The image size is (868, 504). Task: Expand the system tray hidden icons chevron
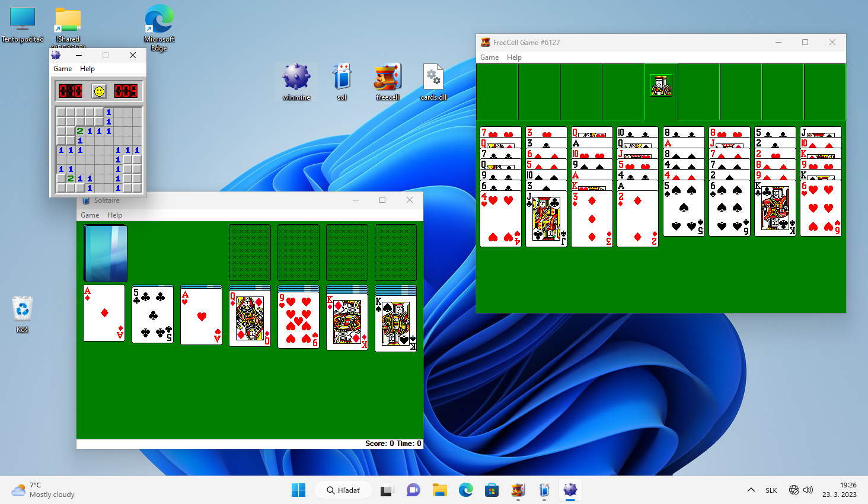pos(751,490)
